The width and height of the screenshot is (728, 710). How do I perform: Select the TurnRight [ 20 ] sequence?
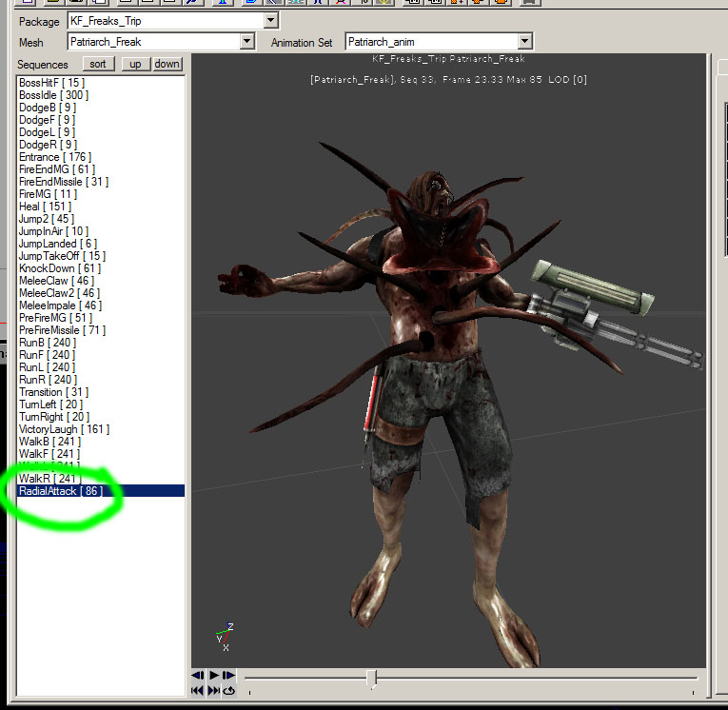(100, 417)
